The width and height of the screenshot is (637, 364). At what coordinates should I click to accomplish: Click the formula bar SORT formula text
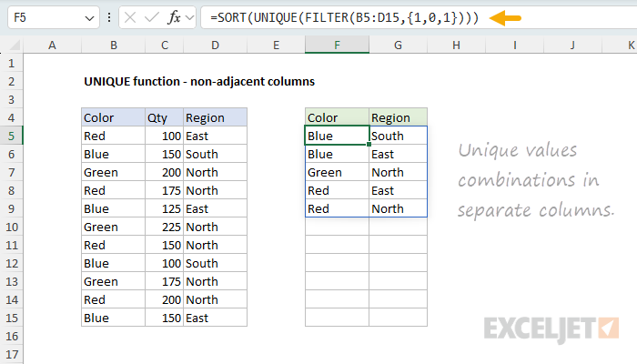(345, 18)
